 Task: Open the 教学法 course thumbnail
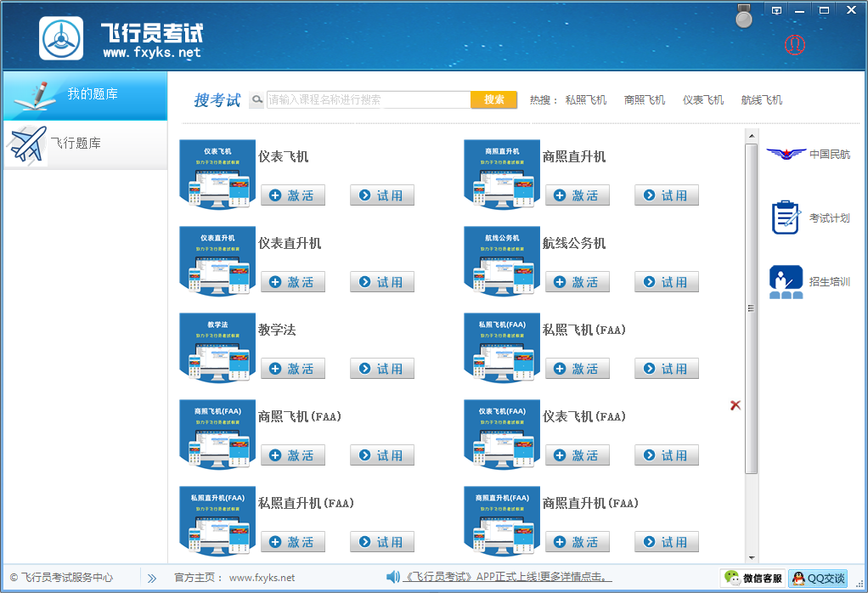(217, 348)
